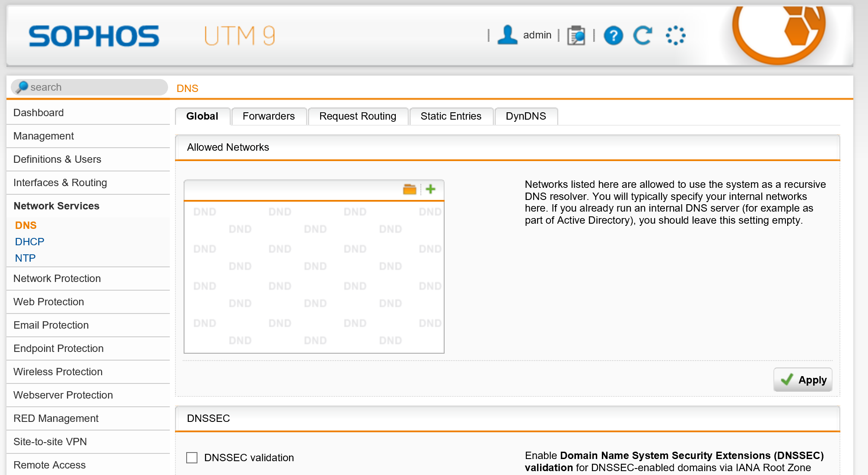This screenshot has height=475, width=868.
Task: Expand the Wireless Protection menu
Action: [x=88, y=372]
